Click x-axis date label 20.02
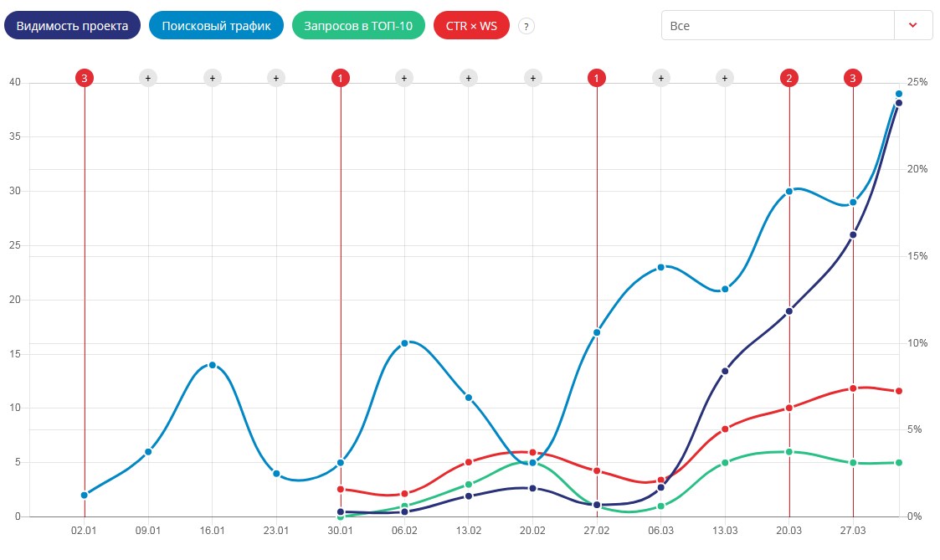 point(532,531)
